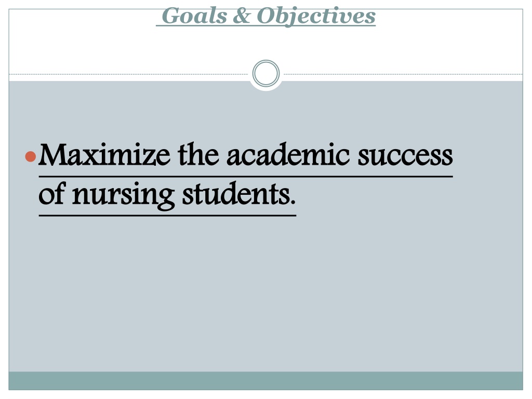Viewport: 532px width, 399px height.
Task: Click the empty gray area below the text
Action: pyautogui.click(x=266, y=292)
